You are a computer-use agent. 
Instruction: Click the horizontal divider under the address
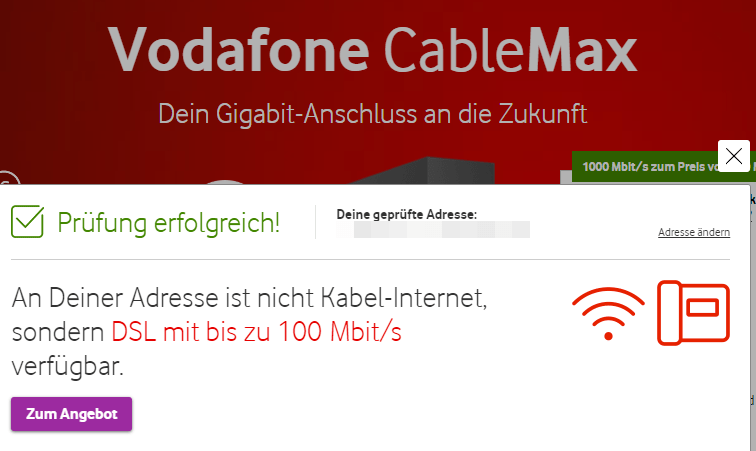coord(370,260)
